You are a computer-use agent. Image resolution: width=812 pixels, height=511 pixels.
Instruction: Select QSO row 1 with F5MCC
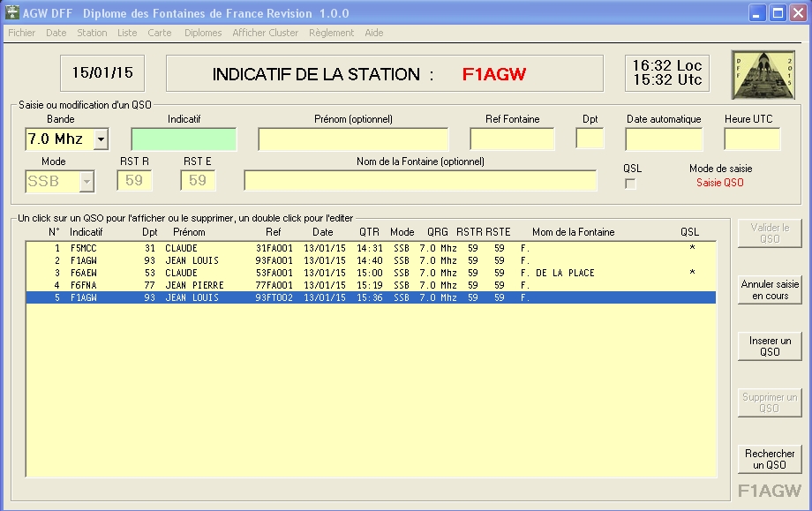(371, 248)
